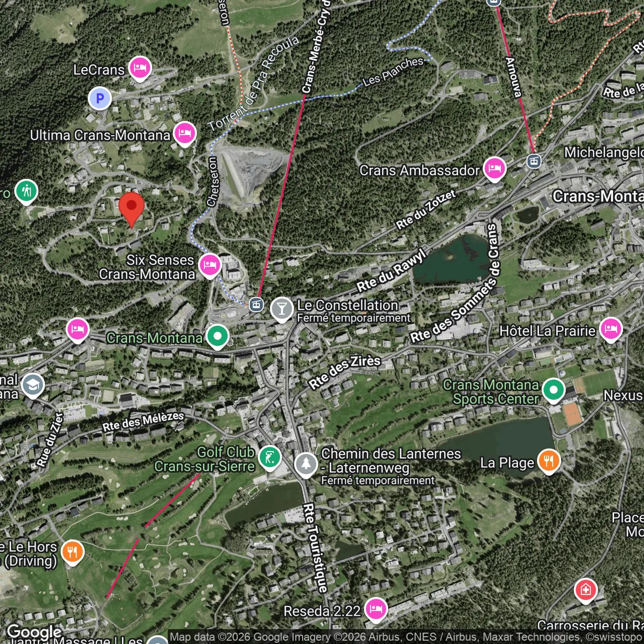Click the gondola station icon near Crans Ambassador

click(x=534, y=161)
